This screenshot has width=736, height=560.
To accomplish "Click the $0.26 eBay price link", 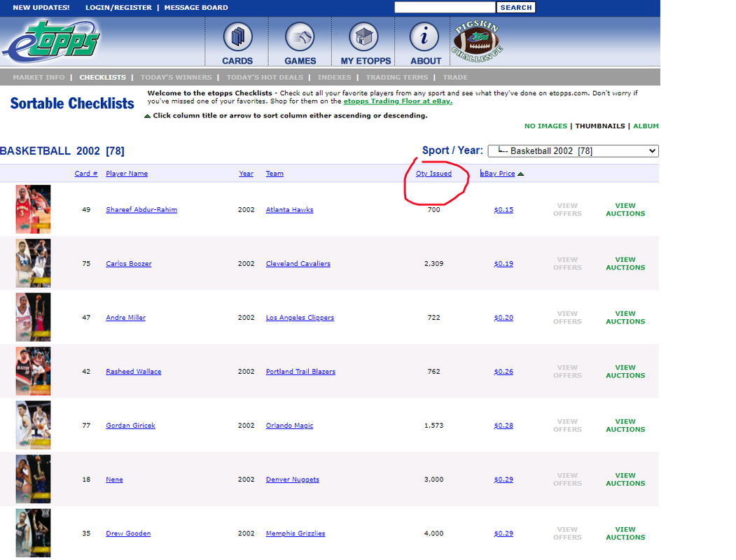I will [x=504, y=372].
